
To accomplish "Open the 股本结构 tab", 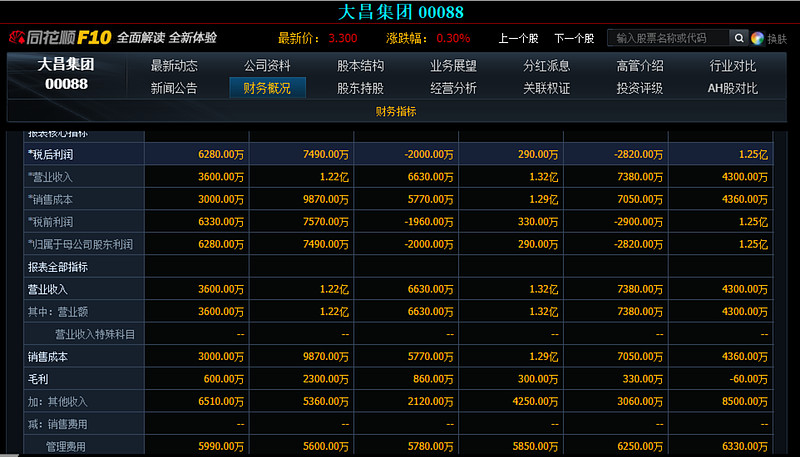I will (x=360, y=66).
